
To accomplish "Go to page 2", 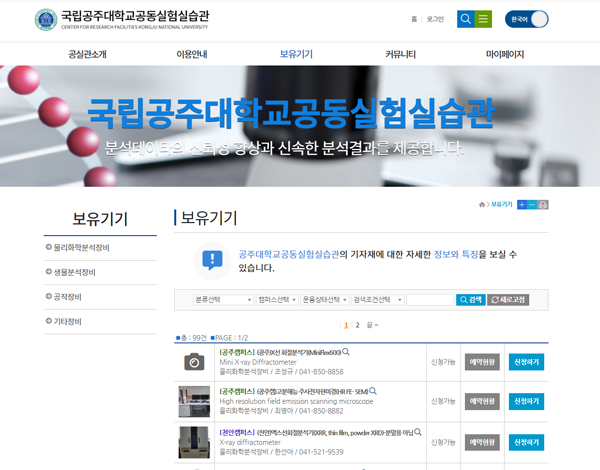I will 357,325.
